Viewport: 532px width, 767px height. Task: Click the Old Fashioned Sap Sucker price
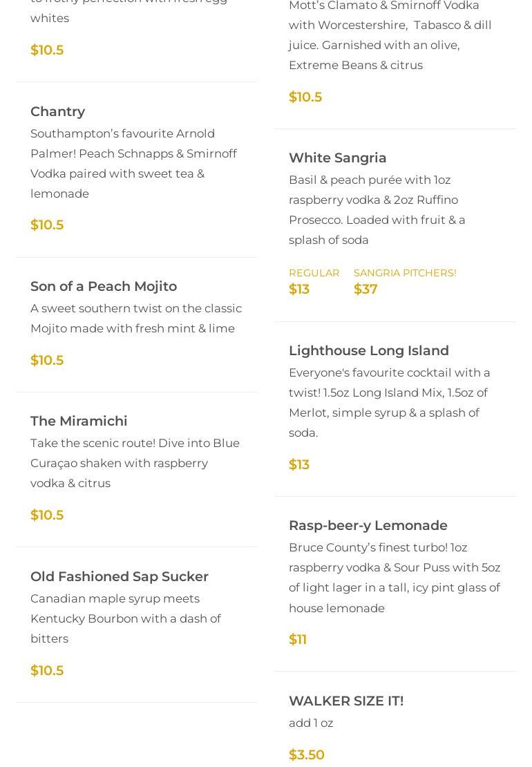click(x=46, y=670)
